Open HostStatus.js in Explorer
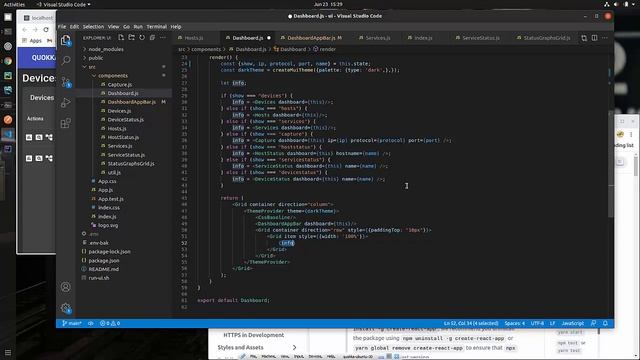640x360 pixels. 123,137
